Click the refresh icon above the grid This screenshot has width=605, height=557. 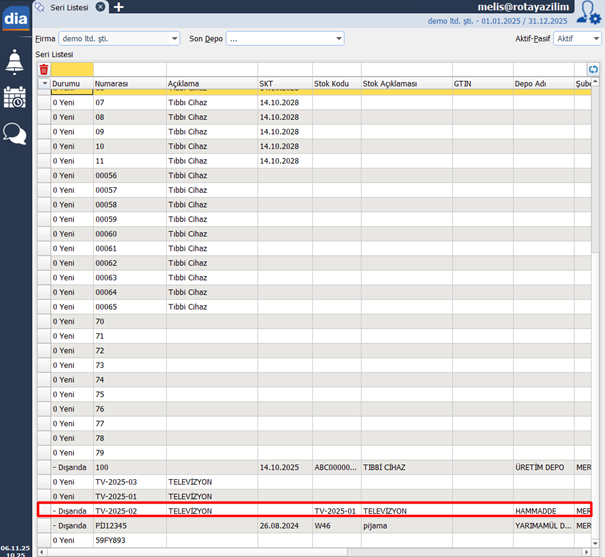[593, 69]
